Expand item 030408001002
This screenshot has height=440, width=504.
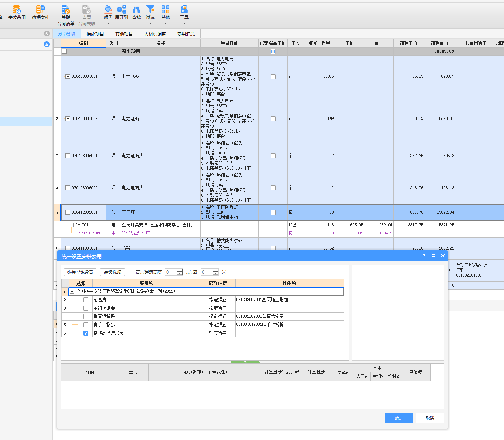[68, 118]
